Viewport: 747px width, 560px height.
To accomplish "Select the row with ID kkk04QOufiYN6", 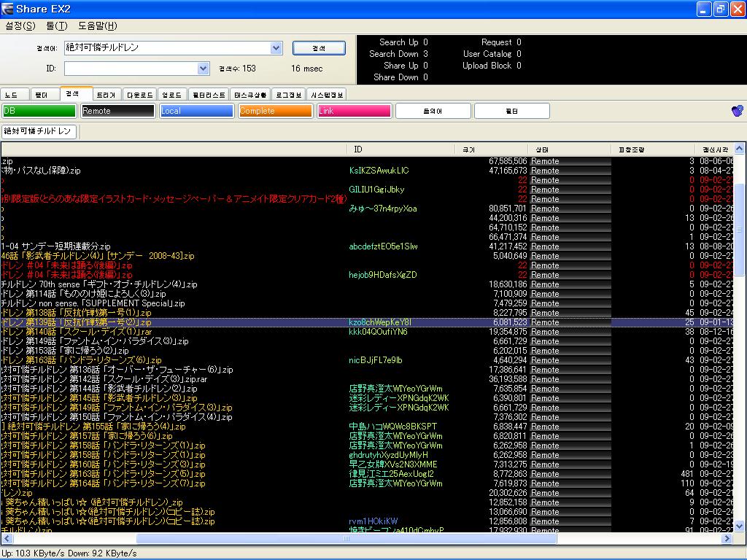I will (x=368, y=332).
